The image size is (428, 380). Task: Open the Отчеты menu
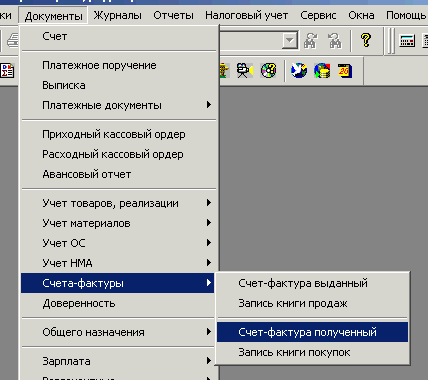pyautogui.click(x=173, y=15)
